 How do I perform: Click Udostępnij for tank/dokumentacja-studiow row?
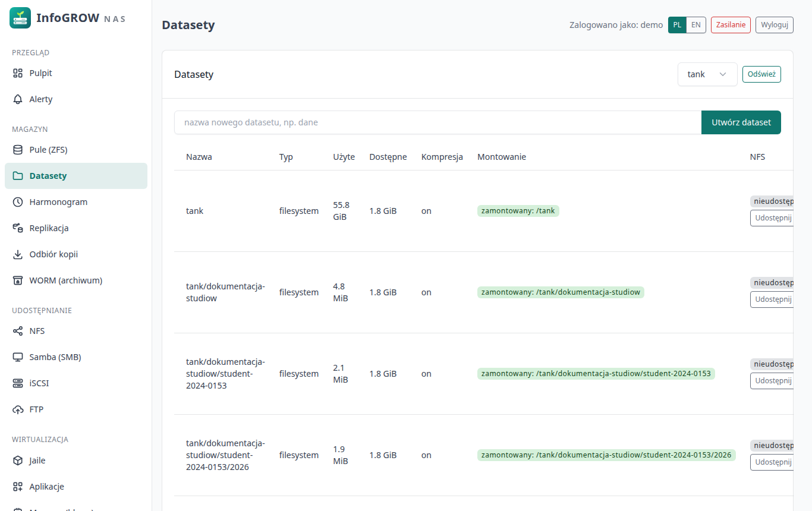(x=773, y=299)
